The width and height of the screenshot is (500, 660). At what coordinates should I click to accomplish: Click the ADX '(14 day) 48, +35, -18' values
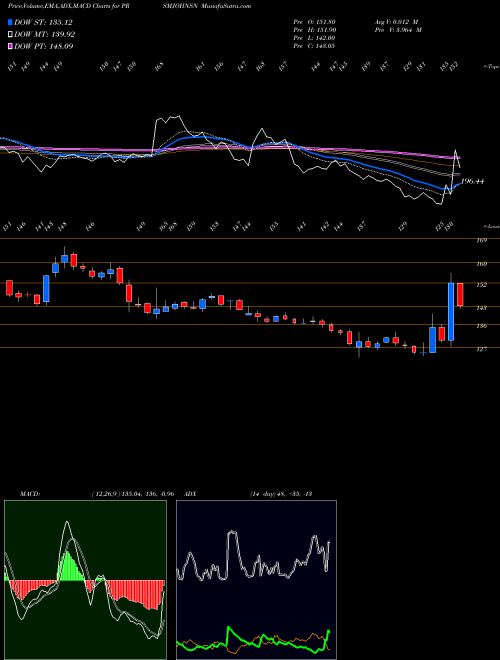pos(281,493)
